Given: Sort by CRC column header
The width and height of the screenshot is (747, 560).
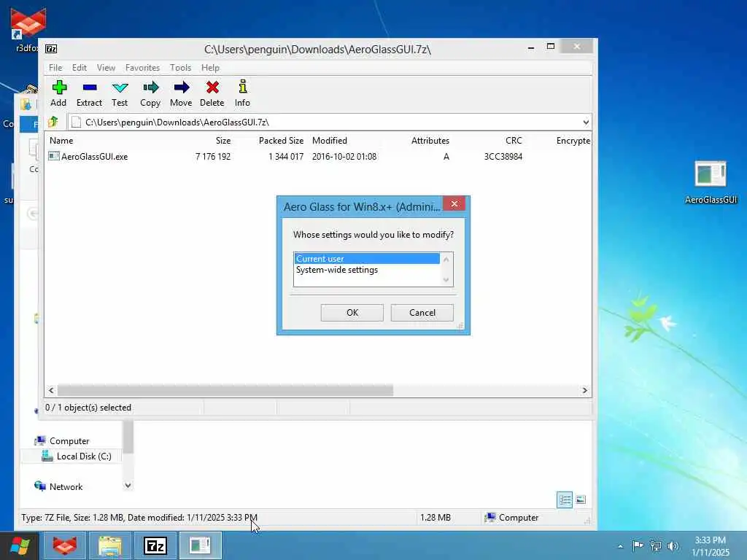Looking at the screenshot, I should tap(514, 141).
